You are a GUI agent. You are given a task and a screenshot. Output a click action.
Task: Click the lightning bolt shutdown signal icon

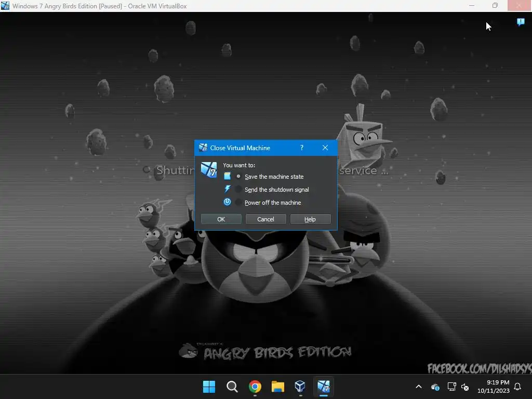228,189
